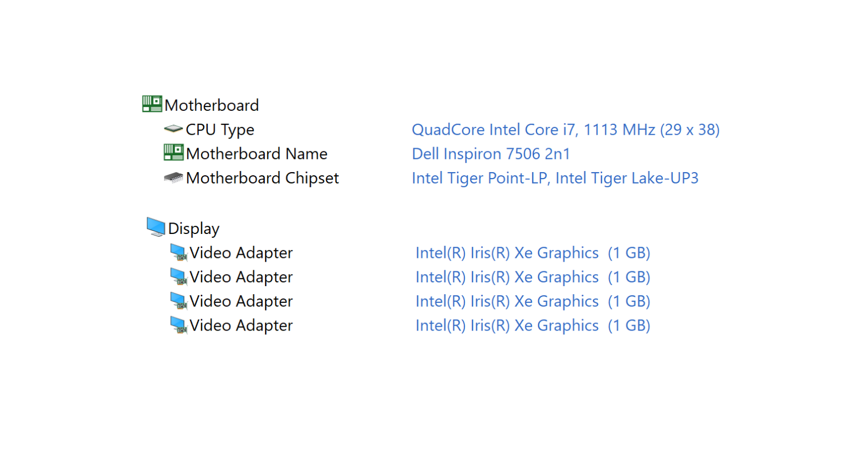Open the second Intel Iris Xe Graphics link

pos(533,277)
